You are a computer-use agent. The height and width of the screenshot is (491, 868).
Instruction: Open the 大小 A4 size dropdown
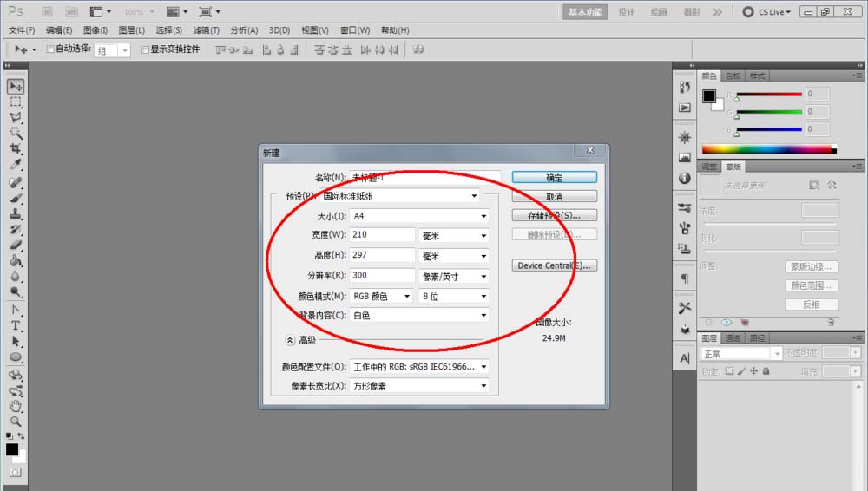tap(419, 216)
